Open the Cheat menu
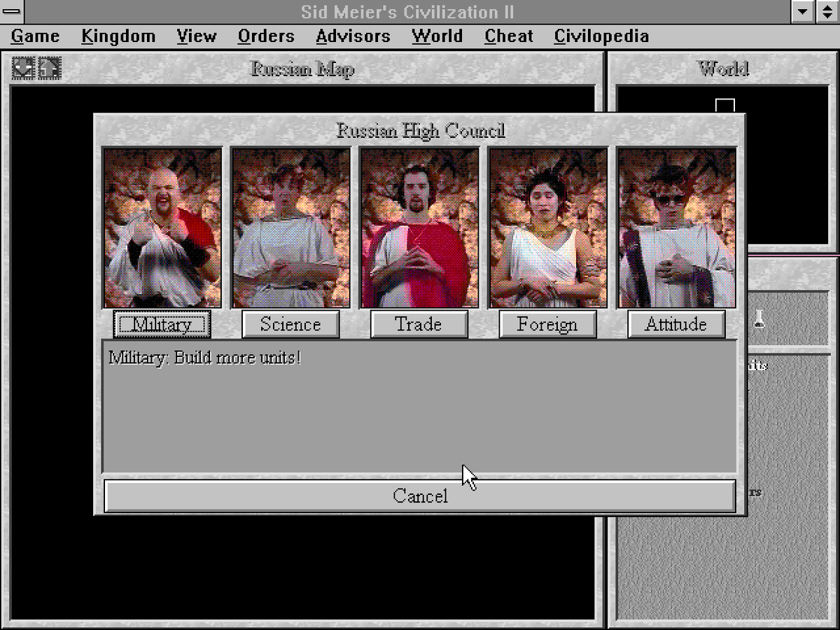This screenshot has height=630, width=840. [509, 36]
